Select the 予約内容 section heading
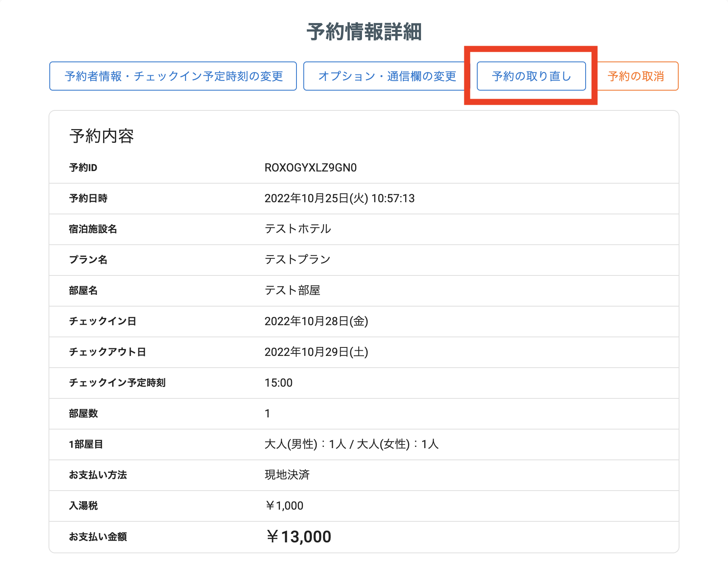728x563 pixels. (x=102, y=136)
